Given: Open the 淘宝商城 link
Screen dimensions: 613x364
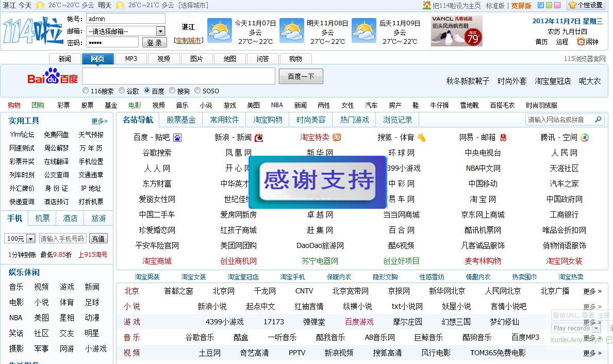Looking at the screenshot, I should tap(157, 261).
